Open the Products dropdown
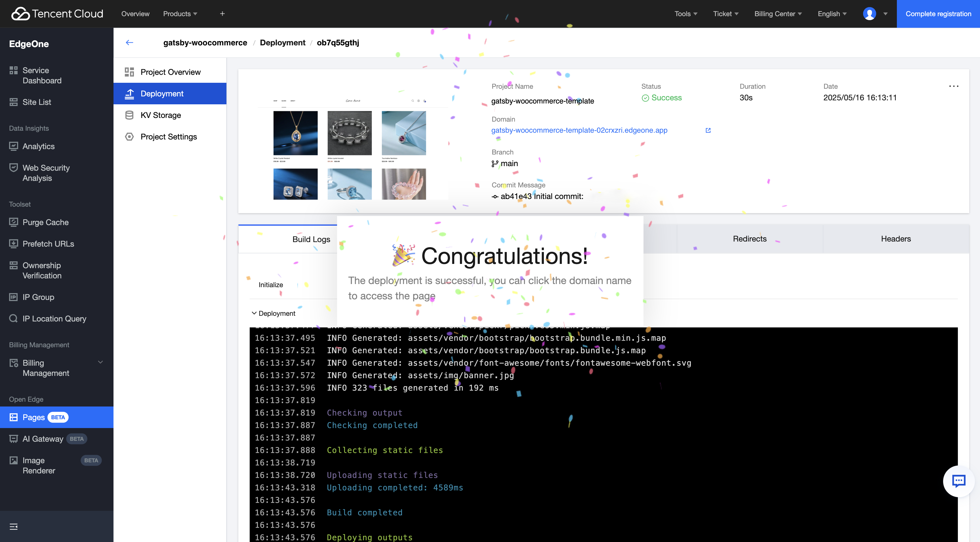This screenshot has width=980, height=542. pos(180,14)
